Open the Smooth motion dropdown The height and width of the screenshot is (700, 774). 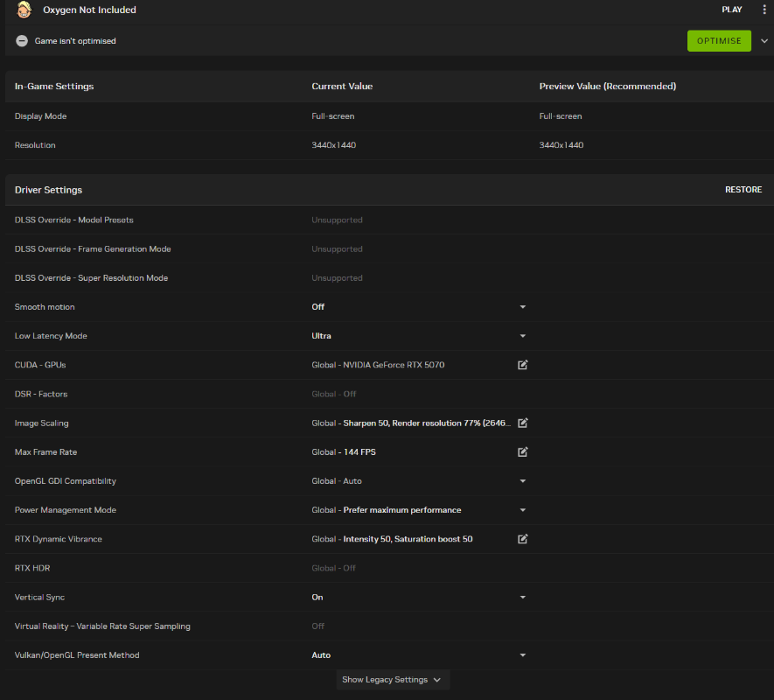tap(523, 307)
